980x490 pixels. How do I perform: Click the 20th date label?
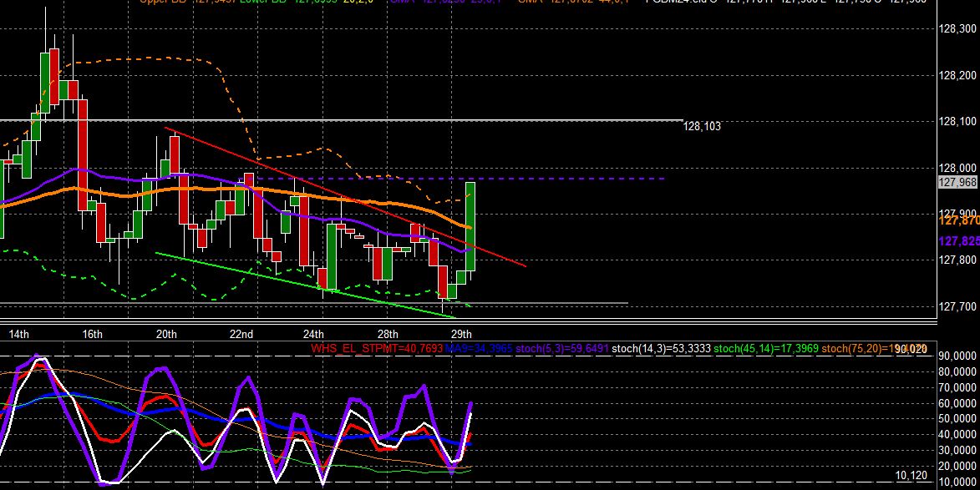click(x=166, y=334)
